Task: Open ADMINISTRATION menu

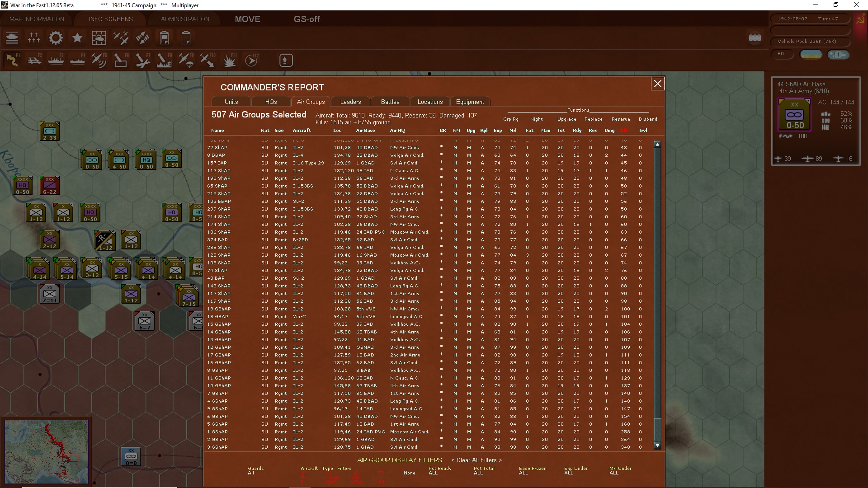Action: [x=185, y=19]
